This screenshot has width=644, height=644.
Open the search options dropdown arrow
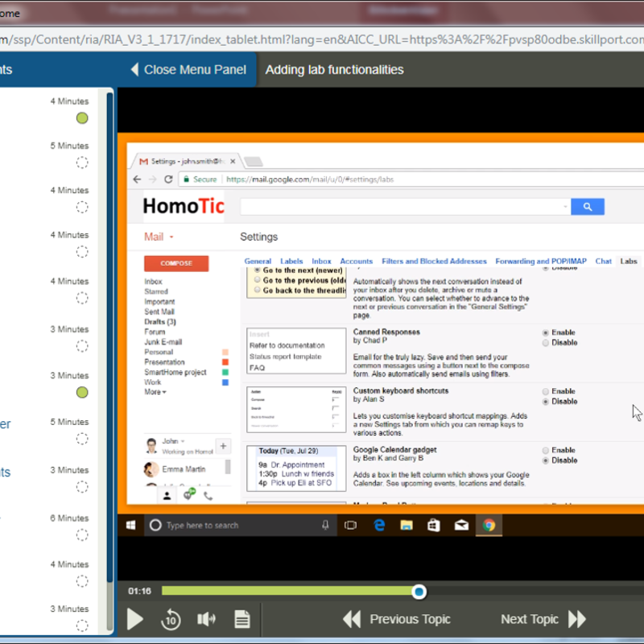(565, 207)
